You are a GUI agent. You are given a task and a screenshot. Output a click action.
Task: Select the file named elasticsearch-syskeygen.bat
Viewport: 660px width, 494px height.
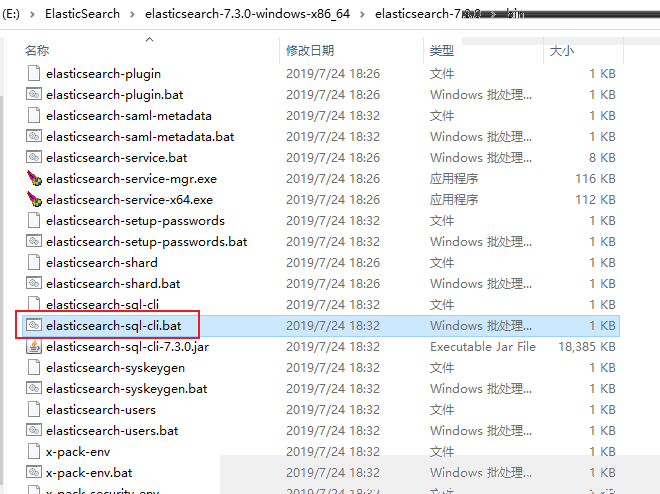click(x=127, y=389)
